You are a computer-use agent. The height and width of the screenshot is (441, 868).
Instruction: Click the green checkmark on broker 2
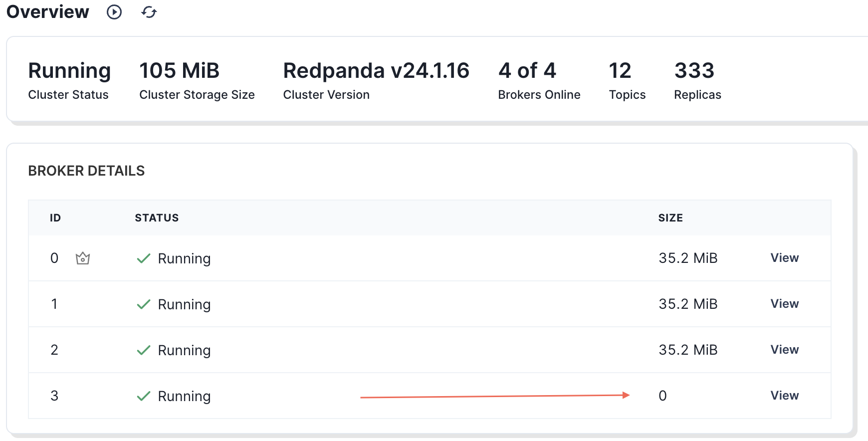coord(144,350)
